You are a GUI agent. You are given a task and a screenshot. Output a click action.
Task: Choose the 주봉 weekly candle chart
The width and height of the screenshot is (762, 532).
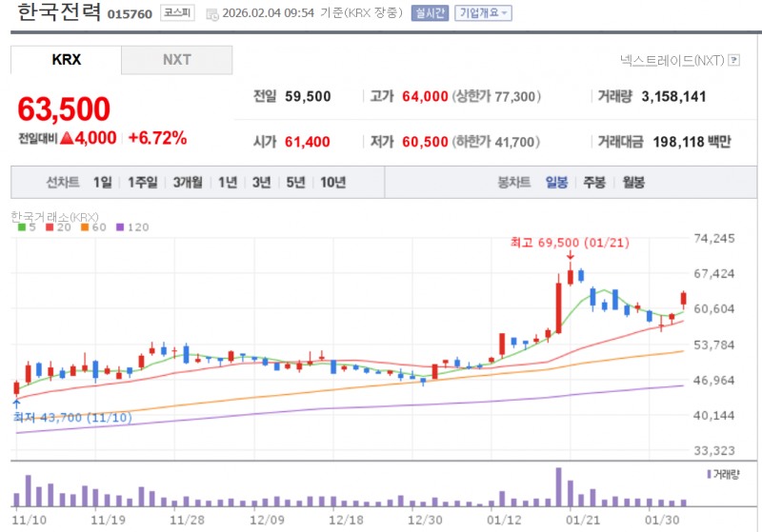click(594, 183)
